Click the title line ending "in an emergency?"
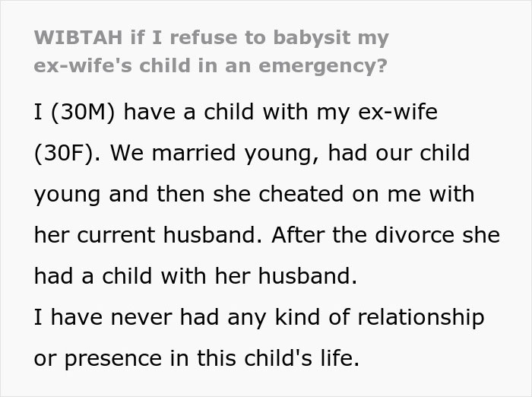This screenshot has width=532, height=397. (x=210, y=65)
